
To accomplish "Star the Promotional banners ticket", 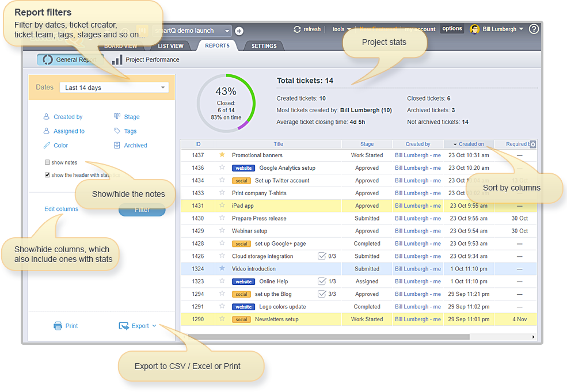I will pyautogui.click(x=222, y=155).
